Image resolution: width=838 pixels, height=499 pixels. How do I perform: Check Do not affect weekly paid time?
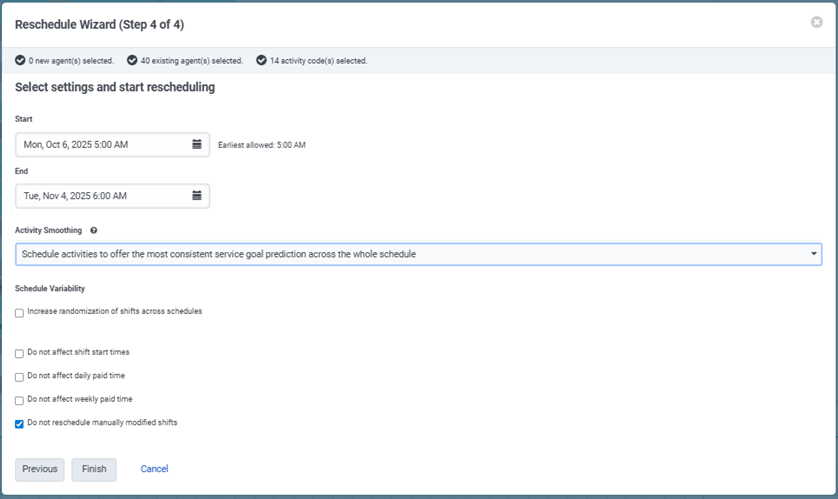click(20, 400)
